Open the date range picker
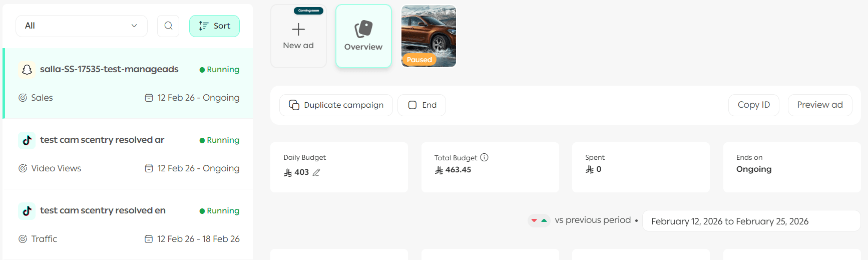The width and height of the screenshot is (868, 260). pos(751,221)
